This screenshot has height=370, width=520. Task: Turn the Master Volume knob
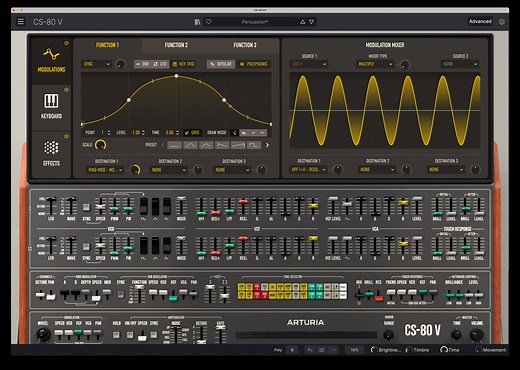(477, 334)
